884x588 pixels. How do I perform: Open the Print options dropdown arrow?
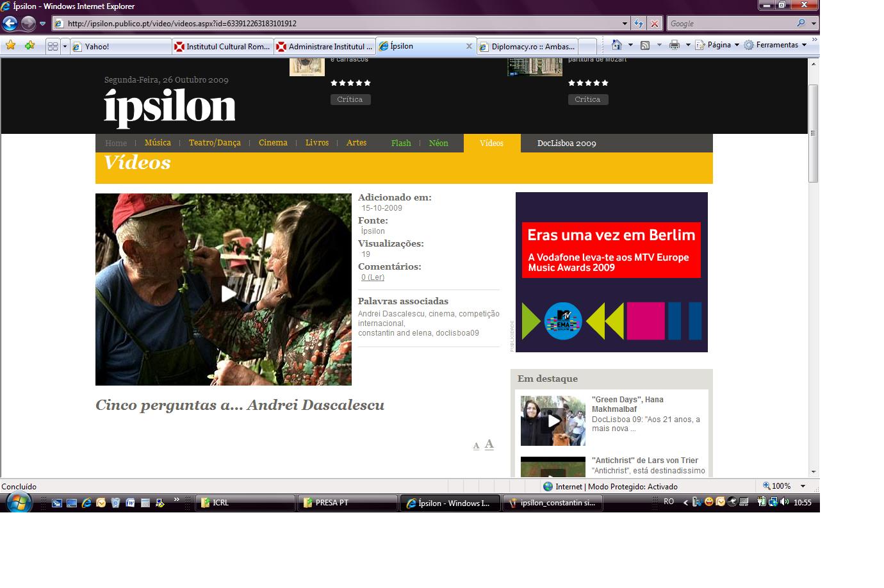coord(688,45)
